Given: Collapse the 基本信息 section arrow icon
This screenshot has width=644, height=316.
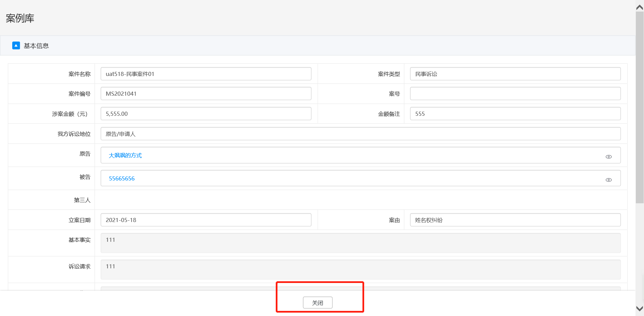Looking at the screenshot, I should click(x=16, y=46).
